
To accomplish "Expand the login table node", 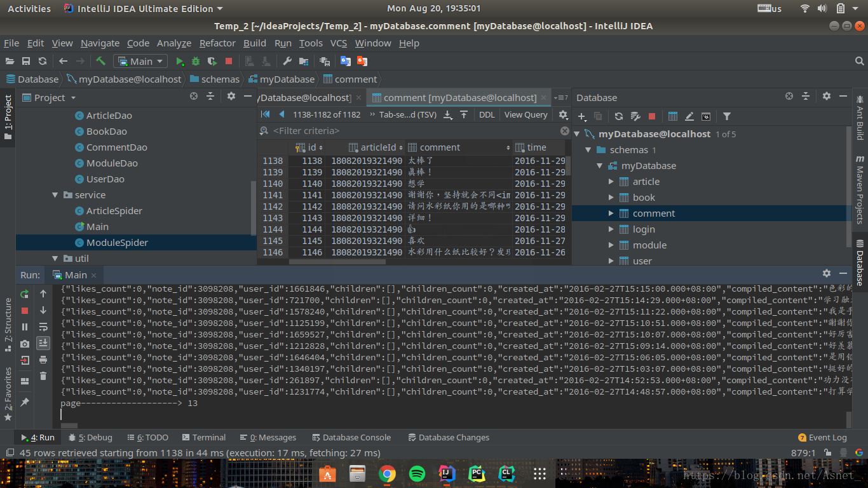I will click(611, 229).
